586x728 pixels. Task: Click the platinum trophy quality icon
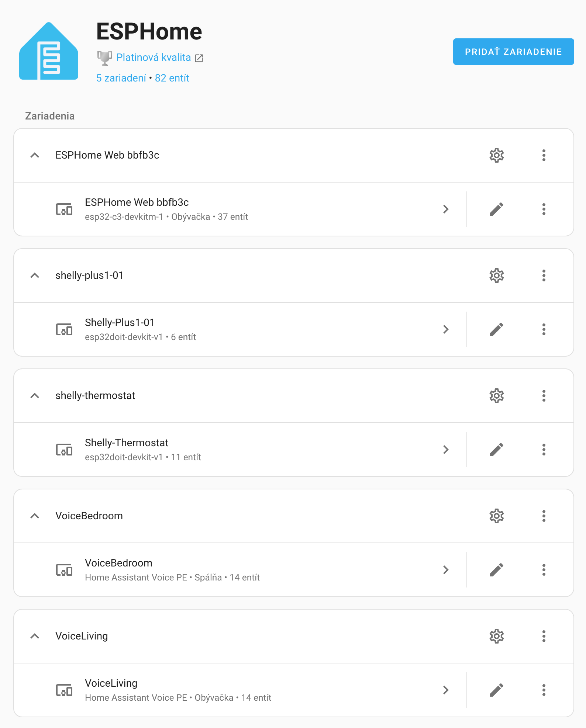click(x=105, y=58)
